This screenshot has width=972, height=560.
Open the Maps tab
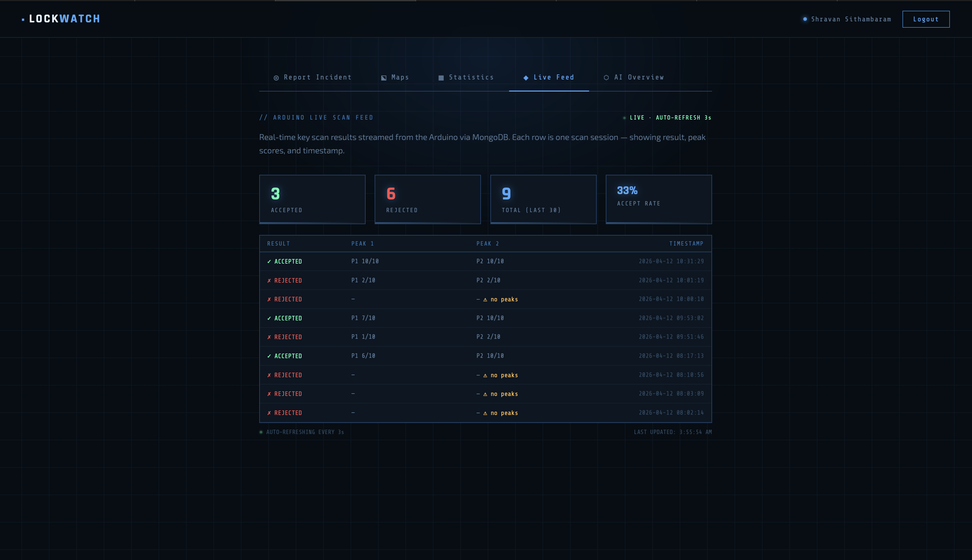point(400,77)
